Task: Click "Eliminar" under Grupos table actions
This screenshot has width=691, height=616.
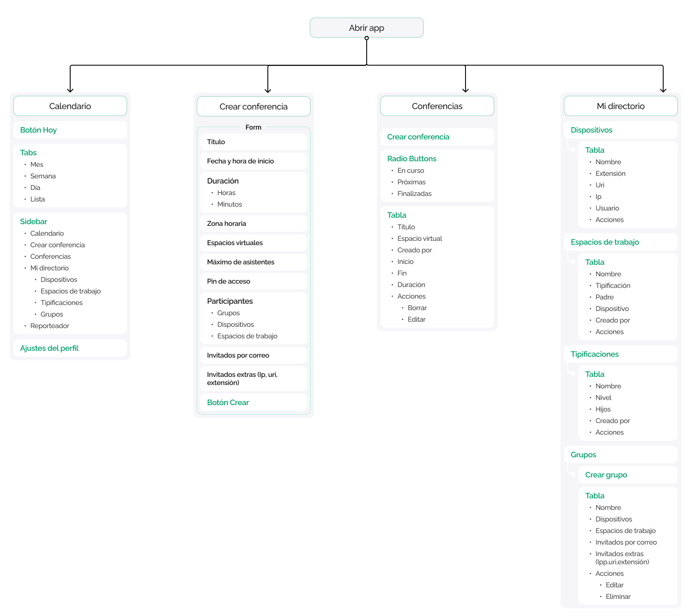Action: (x=618, y=597)
